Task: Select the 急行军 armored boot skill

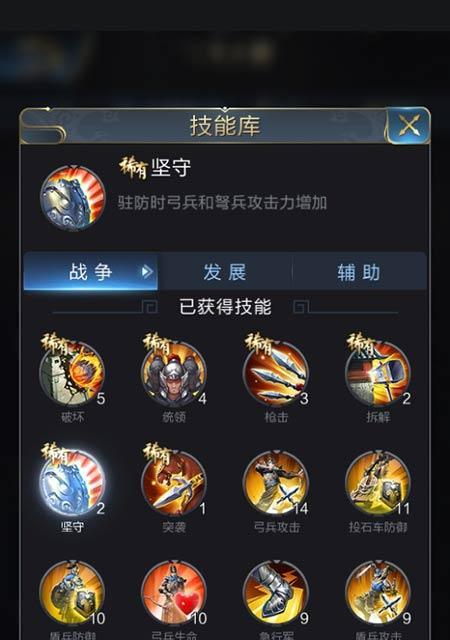Action: 276,593
